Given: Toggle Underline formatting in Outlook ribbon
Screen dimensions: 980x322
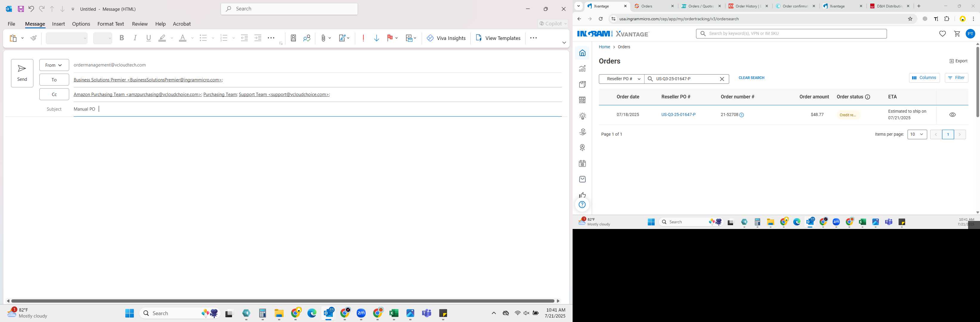Looking at the screenshot, I should point(149,38).
